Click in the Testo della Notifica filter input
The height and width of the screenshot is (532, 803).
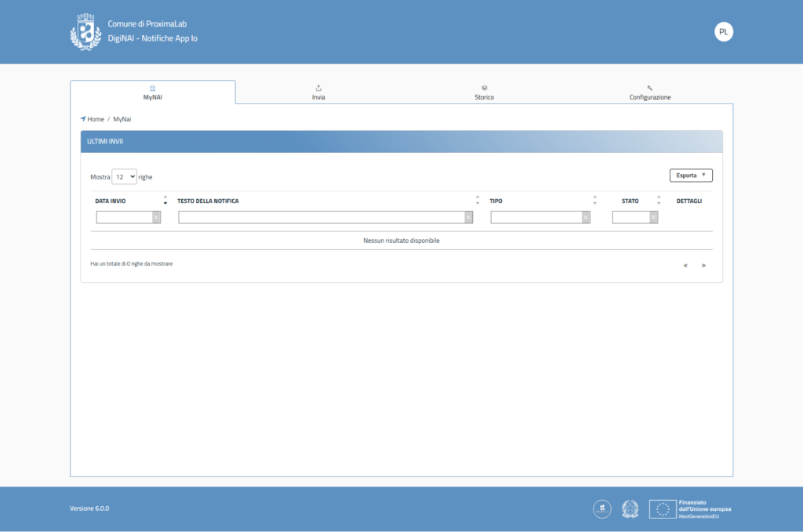(x=321, y=218)
